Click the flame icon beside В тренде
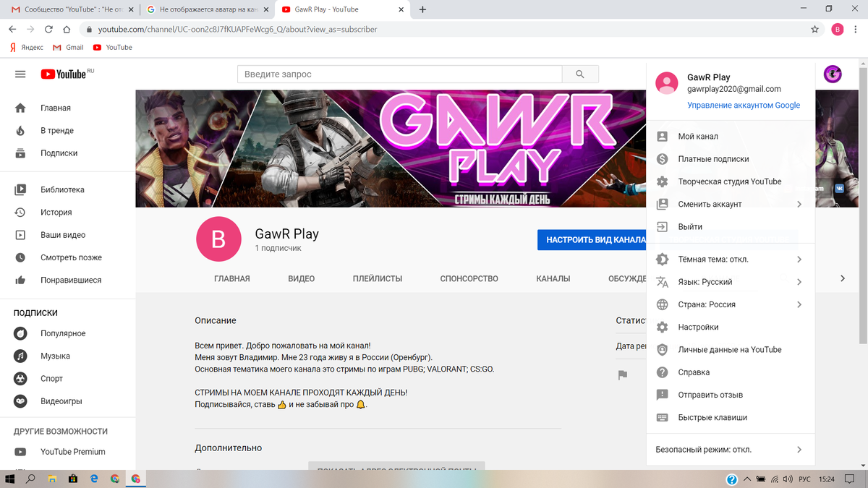Image resolution: width=868 pixels, height=488 pixels. pos(20,130)
